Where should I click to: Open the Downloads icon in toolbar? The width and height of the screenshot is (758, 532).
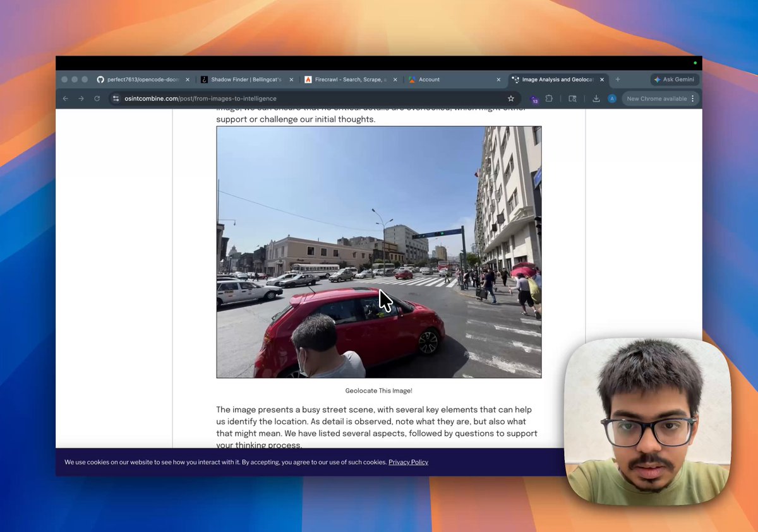pyautogui.click(x=596, y=98)
